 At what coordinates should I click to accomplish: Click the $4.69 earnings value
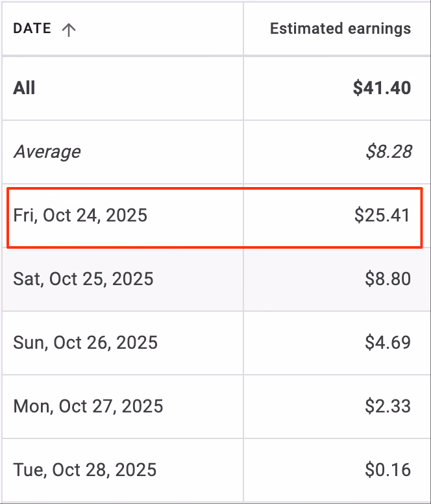(388, 342)
